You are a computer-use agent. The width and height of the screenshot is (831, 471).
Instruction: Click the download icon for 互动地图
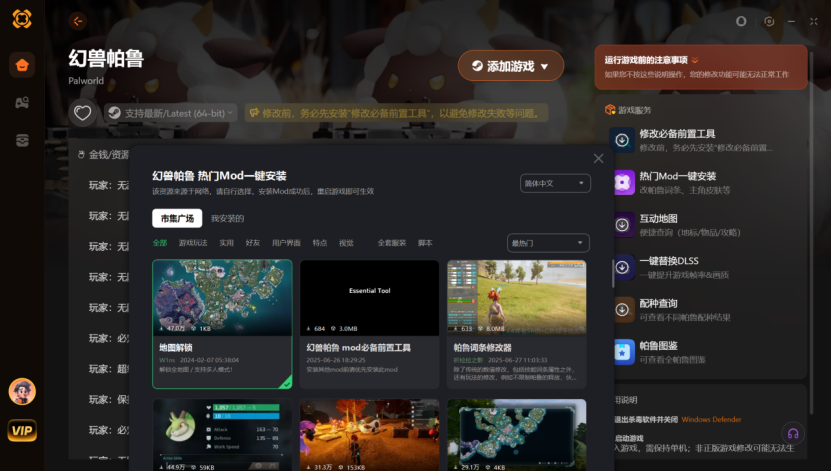[622, 225]
